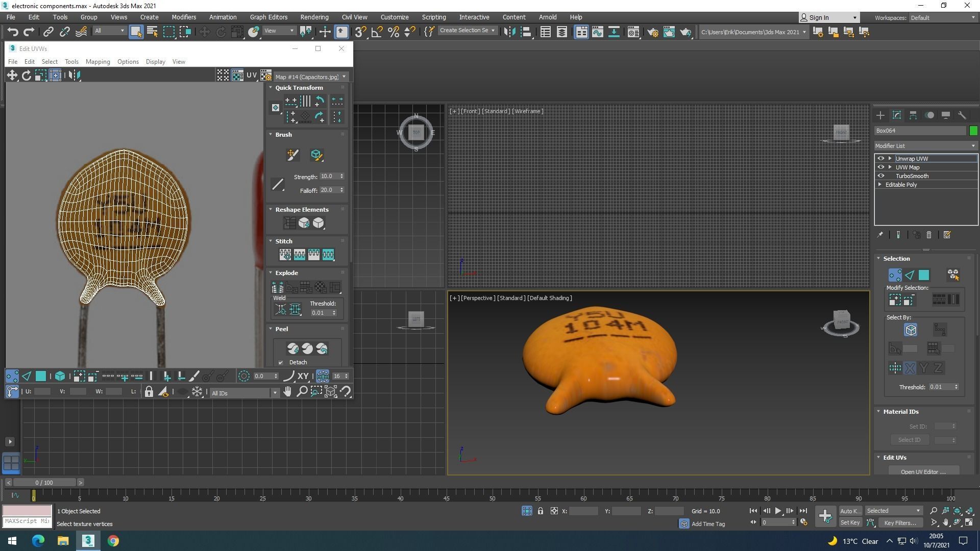980x551 pixels.
Task: Click the Undo arrow in main toolbar
Action: tap(13, 32)
